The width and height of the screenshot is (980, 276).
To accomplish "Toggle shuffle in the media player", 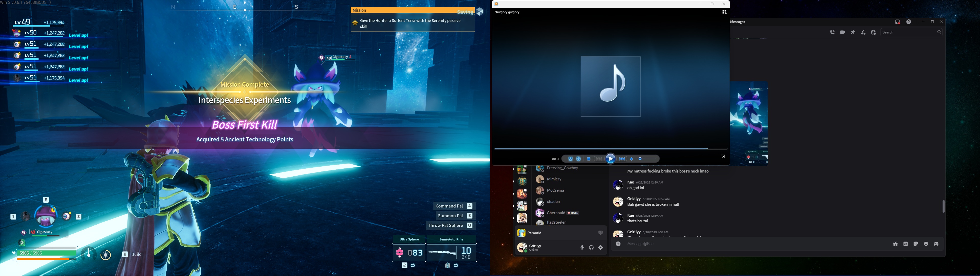I will tap(570, 159).
